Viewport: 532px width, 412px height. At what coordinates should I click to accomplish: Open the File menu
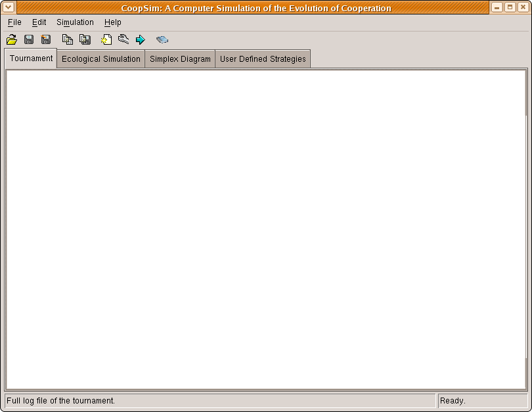click(14, 22)
